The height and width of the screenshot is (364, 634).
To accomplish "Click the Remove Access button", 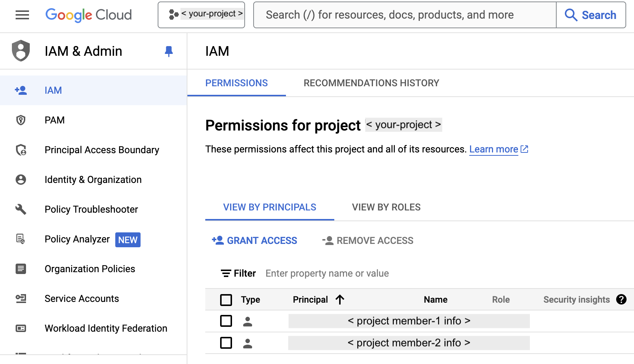I will coord(368,241).
